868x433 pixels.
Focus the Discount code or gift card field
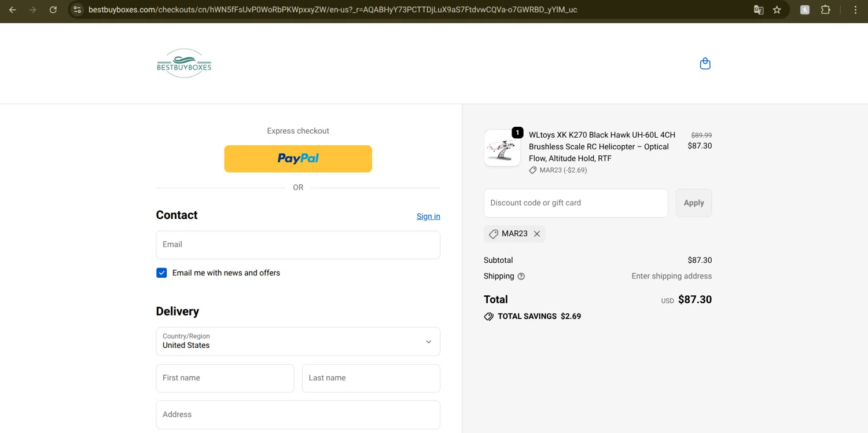[x=576, y=203]
